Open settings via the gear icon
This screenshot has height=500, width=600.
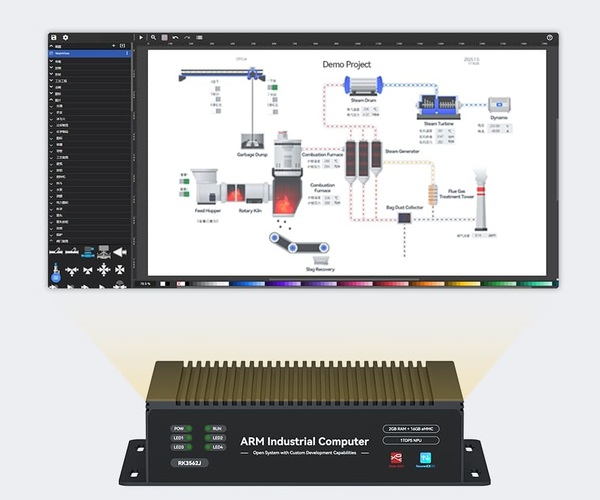65,37
